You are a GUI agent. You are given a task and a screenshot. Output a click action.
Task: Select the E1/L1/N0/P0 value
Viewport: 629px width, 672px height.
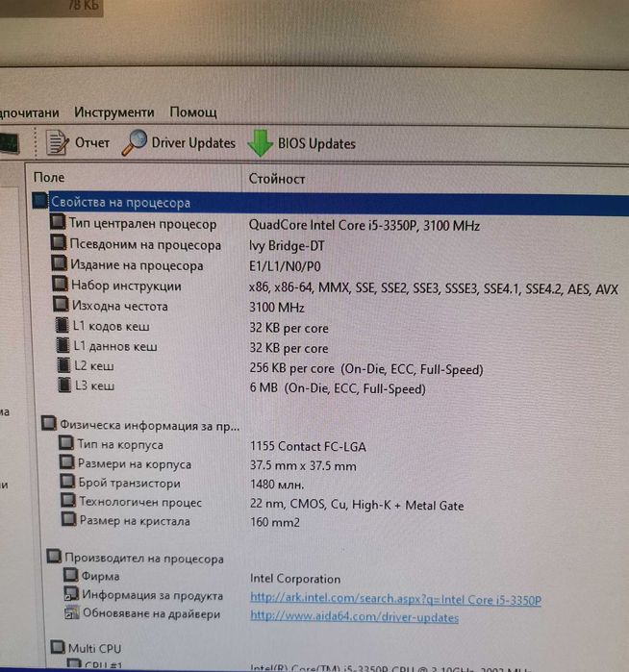[285, 266]
